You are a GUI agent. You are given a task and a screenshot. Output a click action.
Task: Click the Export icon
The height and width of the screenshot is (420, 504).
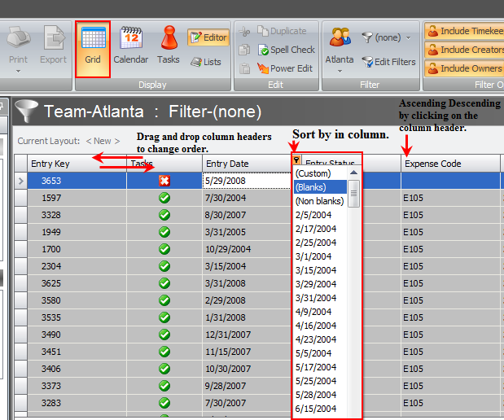(x=53, y=45)
